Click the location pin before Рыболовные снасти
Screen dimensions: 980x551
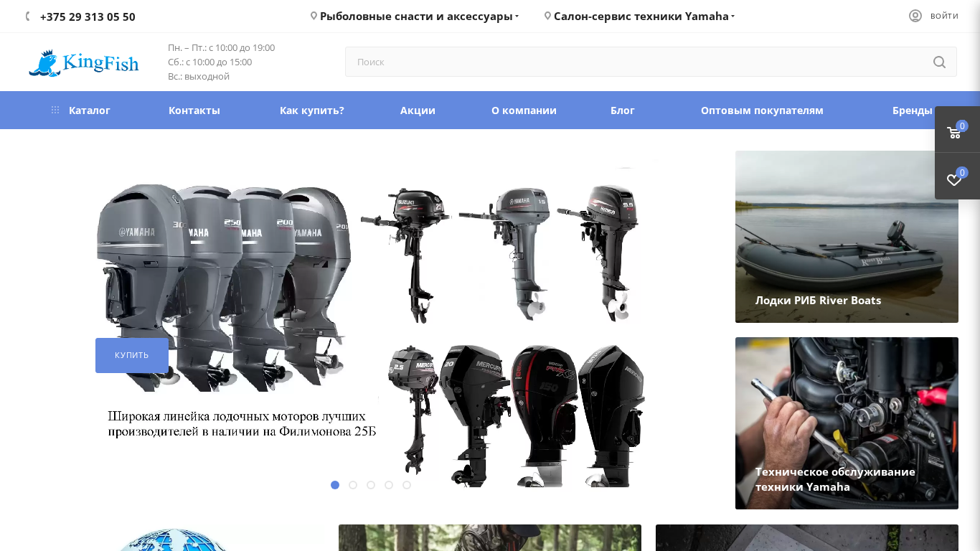coord(314,16)
